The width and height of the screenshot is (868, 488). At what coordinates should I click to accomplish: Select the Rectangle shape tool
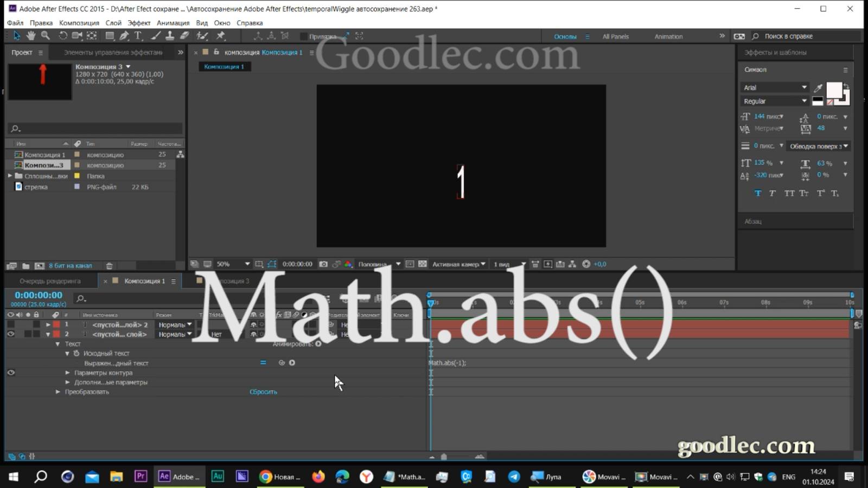click(110, 36)
